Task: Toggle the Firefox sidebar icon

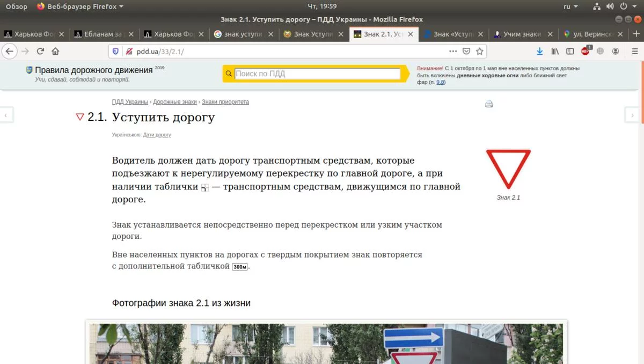Action: click(570, 52)
